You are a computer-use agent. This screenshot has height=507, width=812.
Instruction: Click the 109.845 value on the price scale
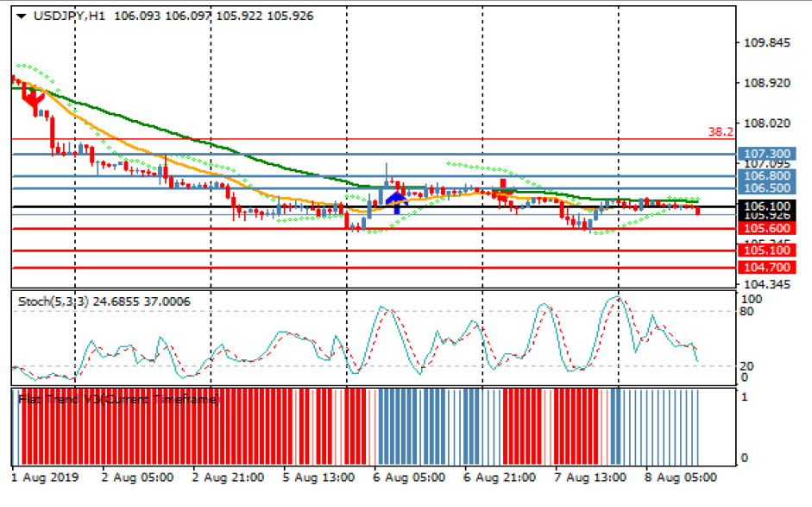(x=766, y=43)
